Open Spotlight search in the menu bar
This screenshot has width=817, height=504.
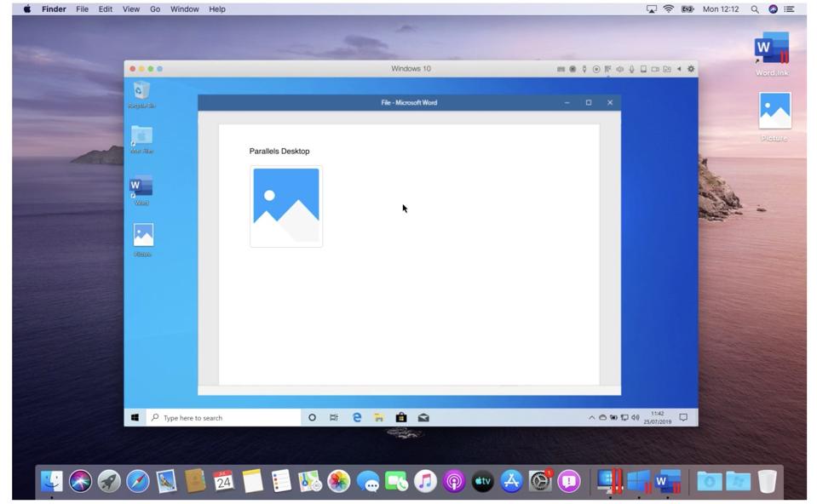tap(755, 9)
